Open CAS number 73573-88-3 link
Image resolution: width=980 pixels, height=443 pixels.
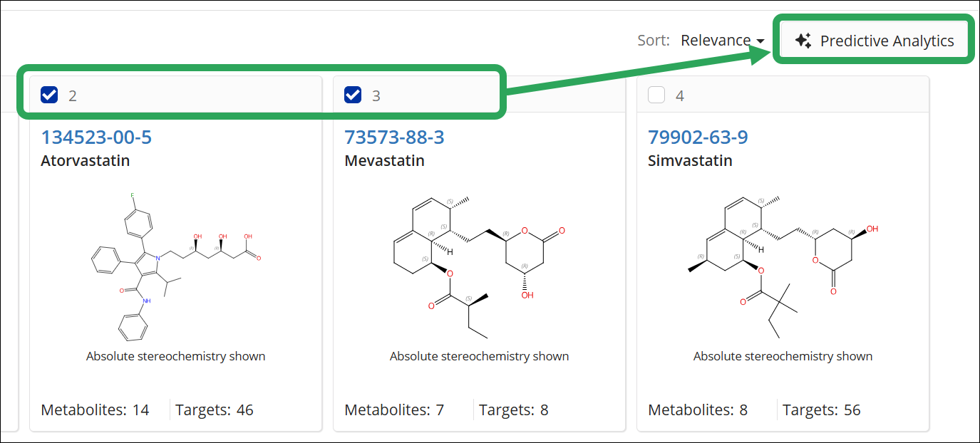click(394, 137)
